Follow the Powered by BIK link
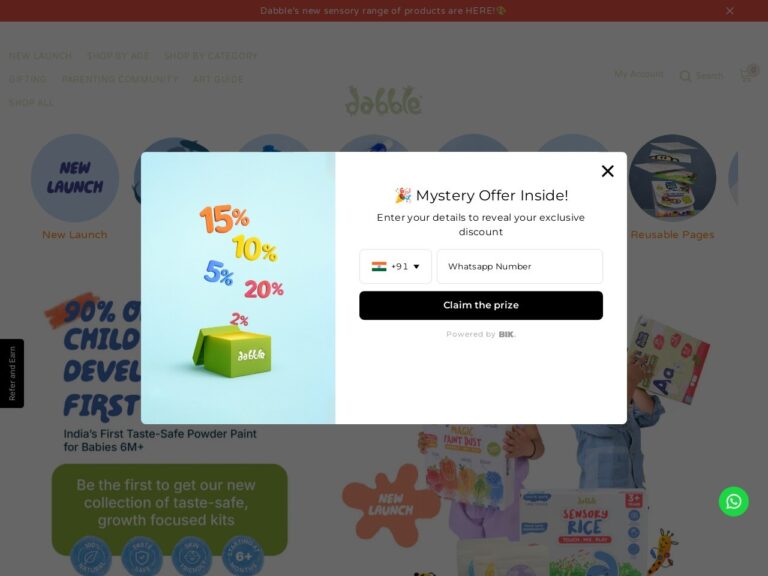The image size is (768, 576). coord(480,335)
